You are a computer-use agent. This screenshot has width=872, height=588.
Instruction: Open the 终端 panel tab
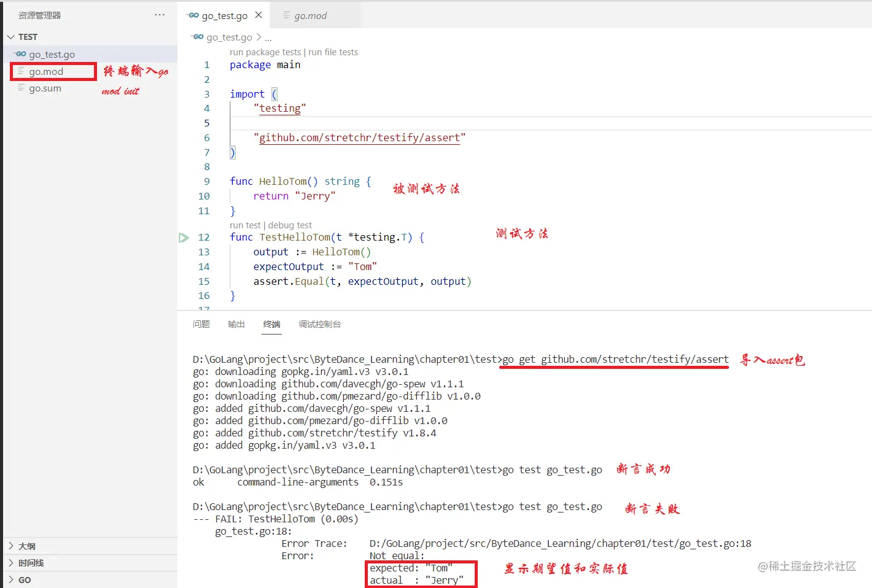tap(271, 324)
